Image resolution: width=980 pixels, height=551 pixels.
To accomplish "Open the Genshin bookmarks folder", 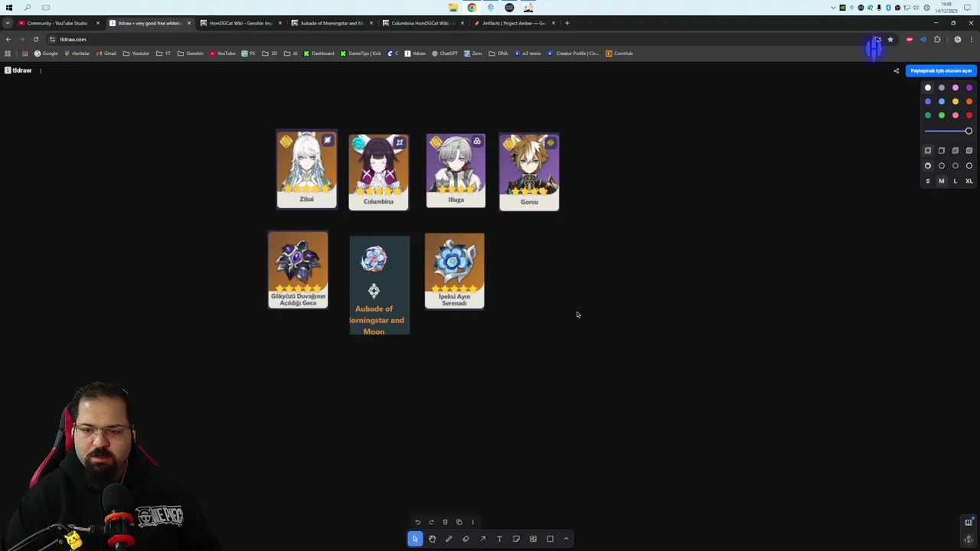I will click(x=191, y=54).
